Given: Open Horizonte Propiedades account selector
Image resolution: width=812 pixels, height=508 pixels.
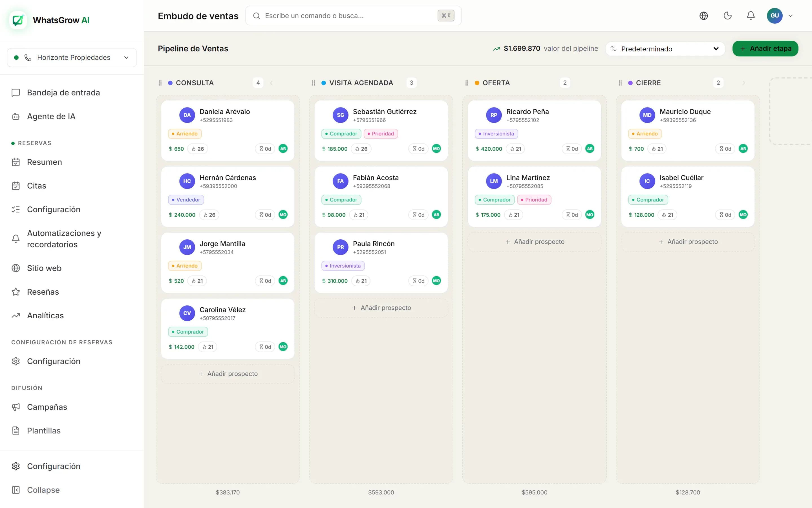Looking at the screenshot, I should pos(72,58).
